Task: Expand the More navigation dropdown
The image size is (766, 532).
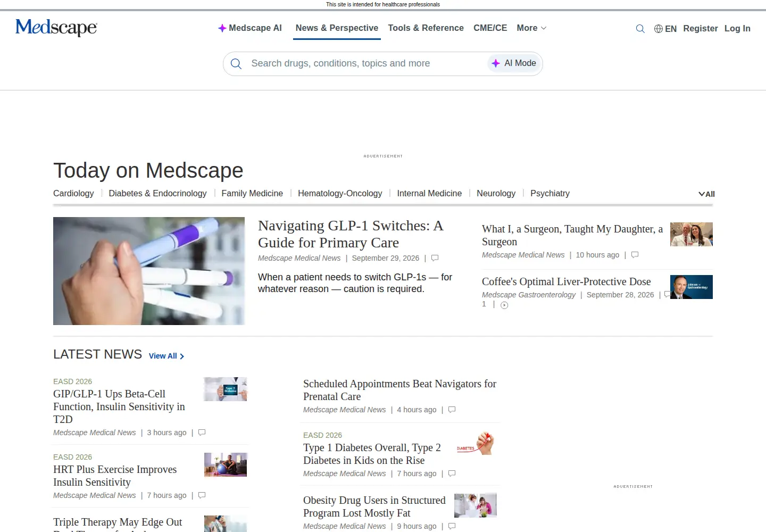Action: tap(531, 28)
